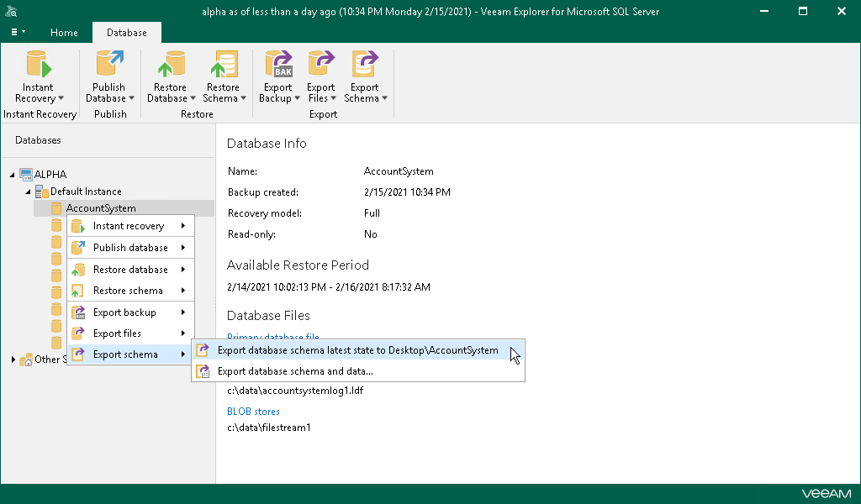The height and width of the screenshot is (504, 861).
Task: Click the Export schema context menu icon
Action: pyautogui.click(x=78, y=354)
